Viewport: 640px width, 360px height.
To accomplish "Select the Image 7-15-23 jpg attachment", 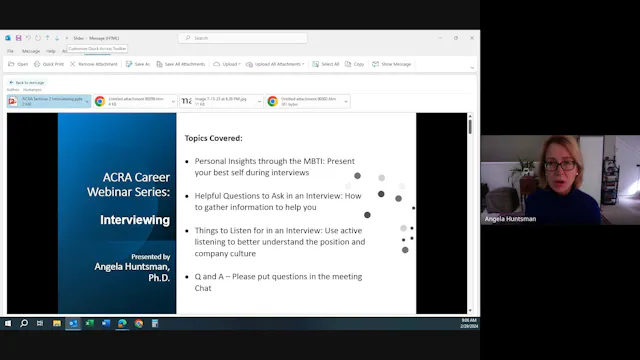I will point(218,101).
